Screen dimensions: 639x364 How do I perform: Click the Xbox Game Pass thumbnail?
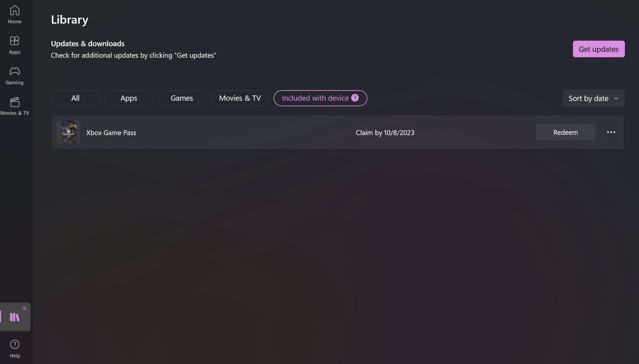69,132
